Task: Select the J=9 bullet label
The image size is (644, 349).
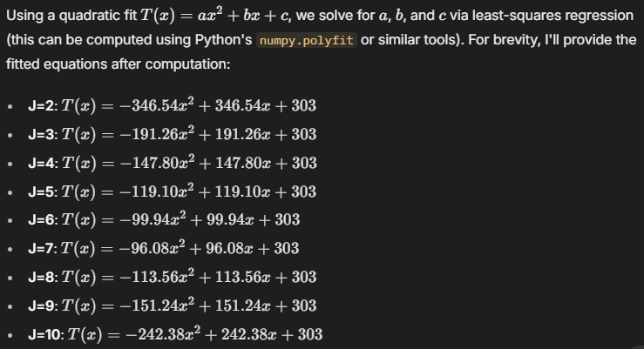Action: [x=41, y=306]
